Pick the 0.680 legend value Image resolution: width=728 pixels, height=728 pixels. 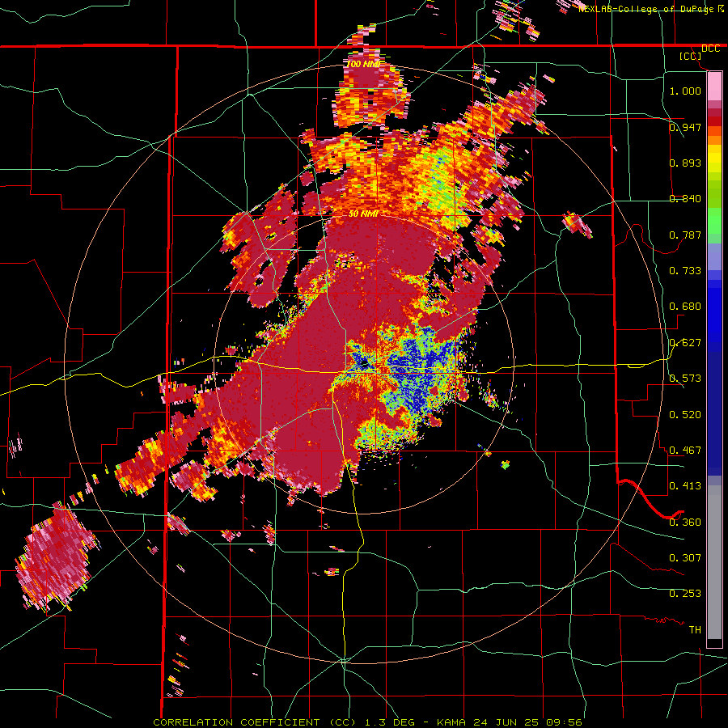685,307
